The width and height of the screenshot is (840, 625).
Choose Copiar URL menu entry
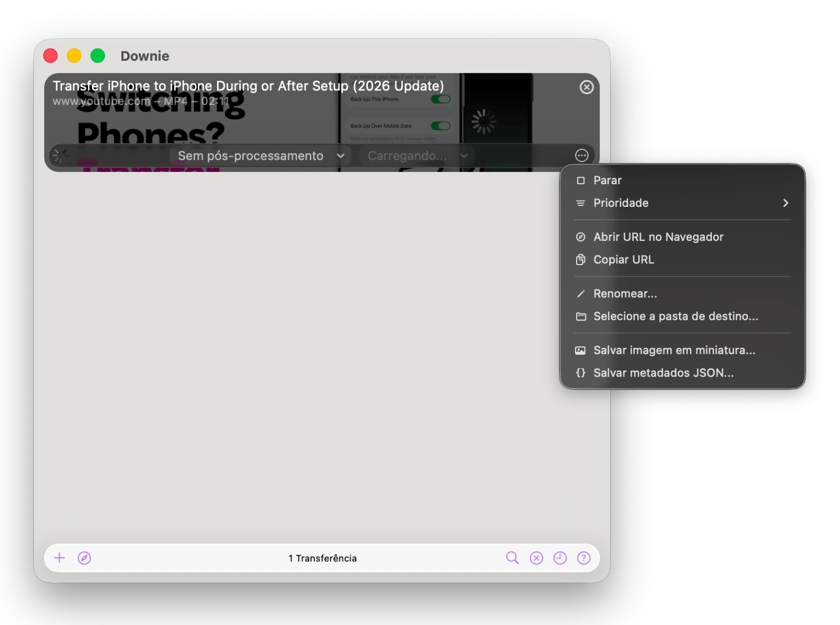tap(682, 260)
